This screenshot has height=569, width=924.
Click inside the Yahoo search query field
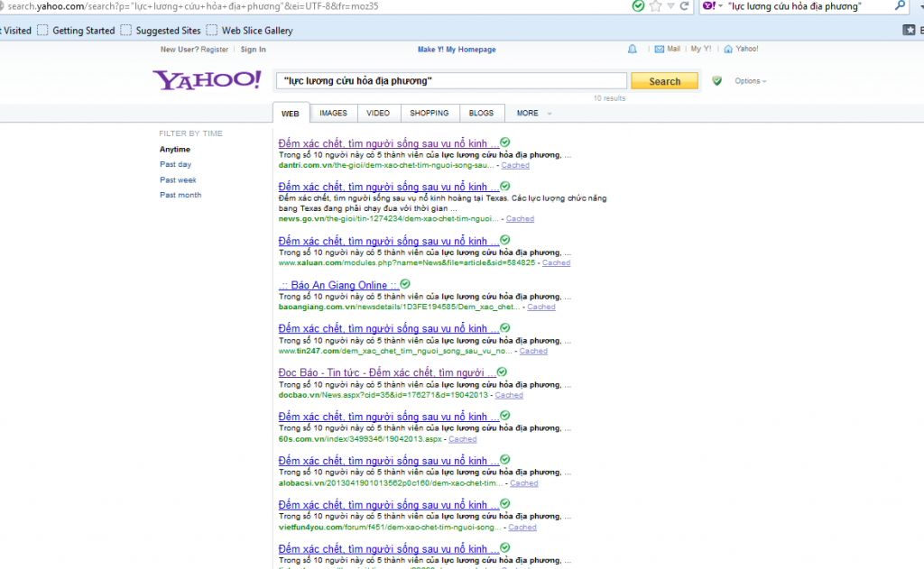[x=451, y=80]
